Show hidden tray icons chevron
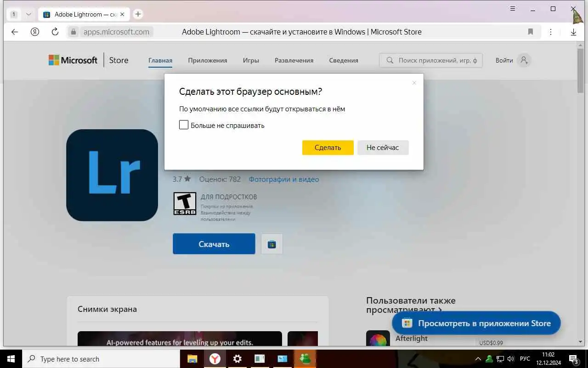 (478, 359)
